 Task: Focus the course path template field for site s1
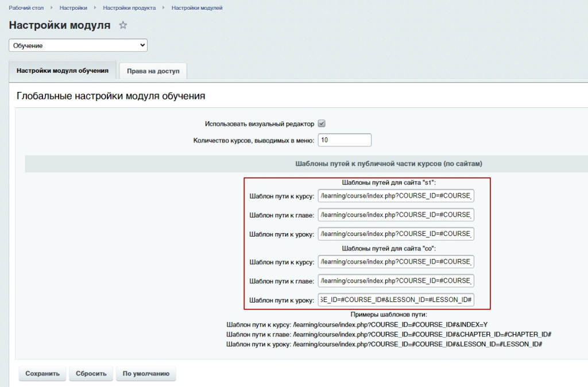pyautogui.click(x=396, y=196)
